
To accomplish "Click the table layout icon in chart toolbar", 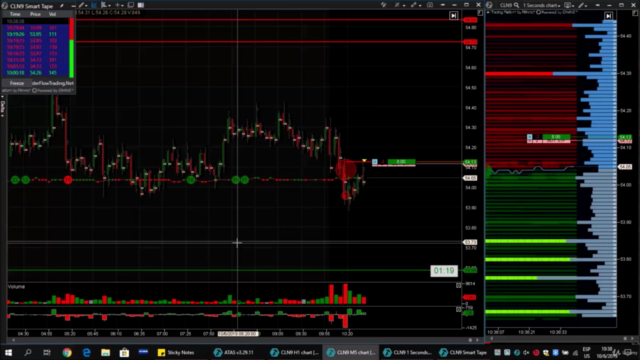I will coord(141,5).
